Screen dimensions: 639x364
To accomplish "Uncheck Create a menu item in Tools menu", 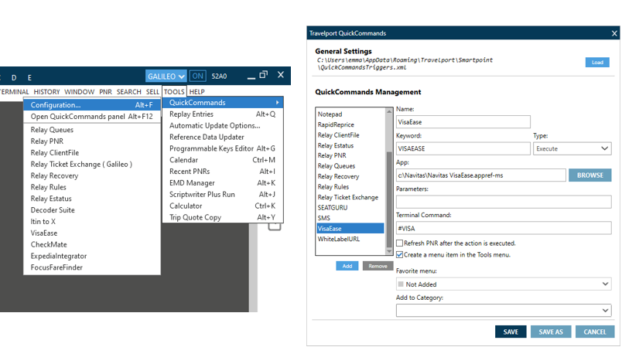I will coord(400,254).
